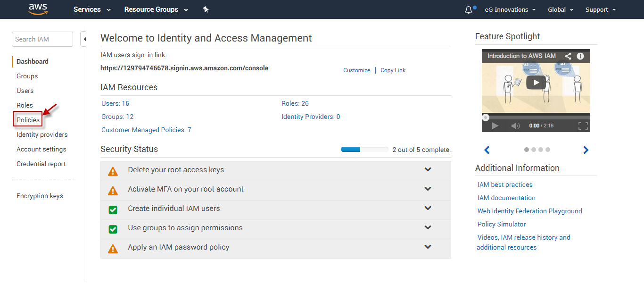Click the AWS logo
Screen dimensions: 644x285
(38, 9)
